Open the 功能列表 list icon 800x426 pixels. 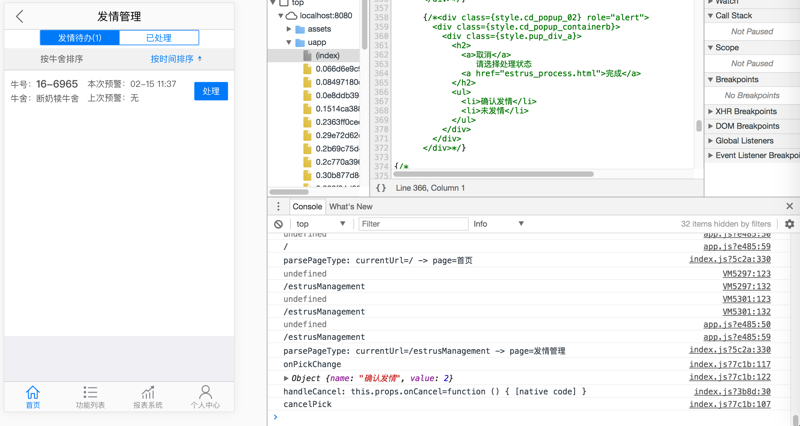tap(90, 393)
